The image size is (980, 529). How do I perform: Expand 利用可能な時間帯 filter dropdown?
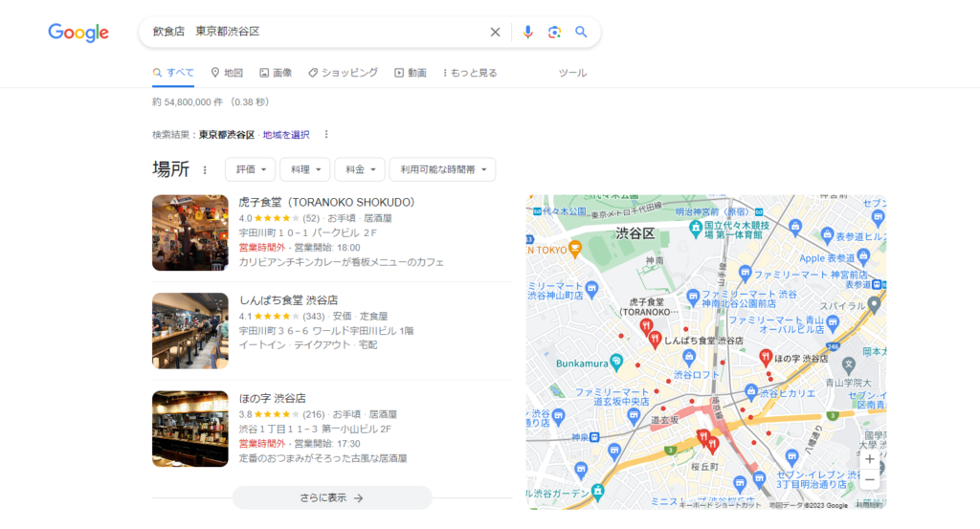point(442,169)
